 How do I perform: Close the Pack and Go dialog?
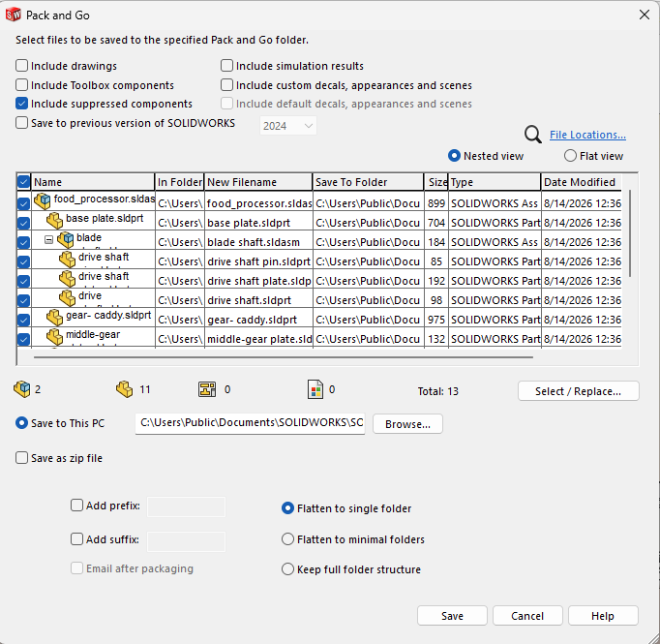coord(644,15)
